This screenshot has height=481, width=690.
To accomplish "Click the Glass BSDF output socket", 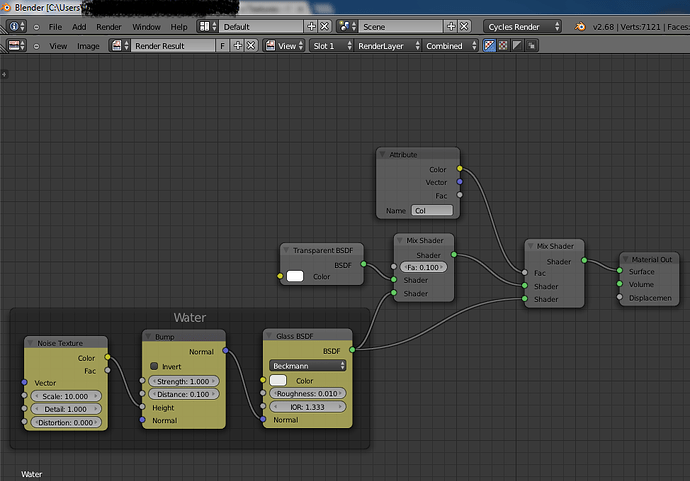I will click(352, 350).
